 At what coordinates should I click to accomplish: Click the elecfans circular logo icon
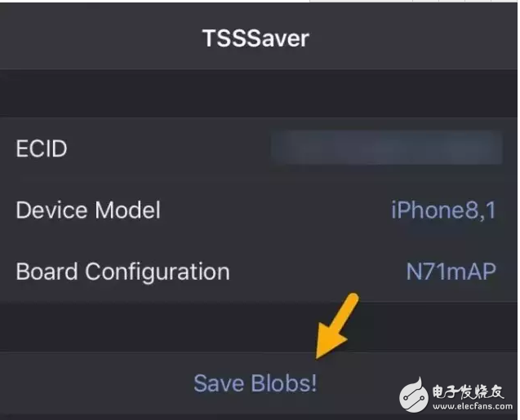(413, 396)
